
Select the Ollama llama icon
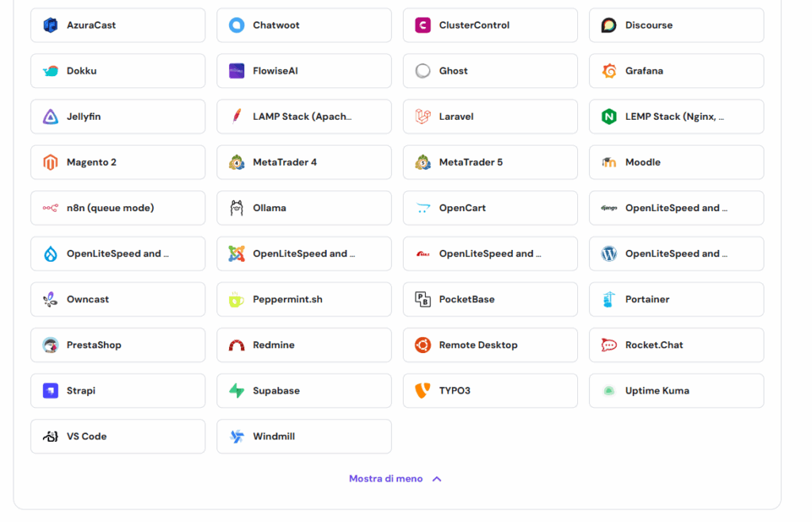tap(236, 208)
